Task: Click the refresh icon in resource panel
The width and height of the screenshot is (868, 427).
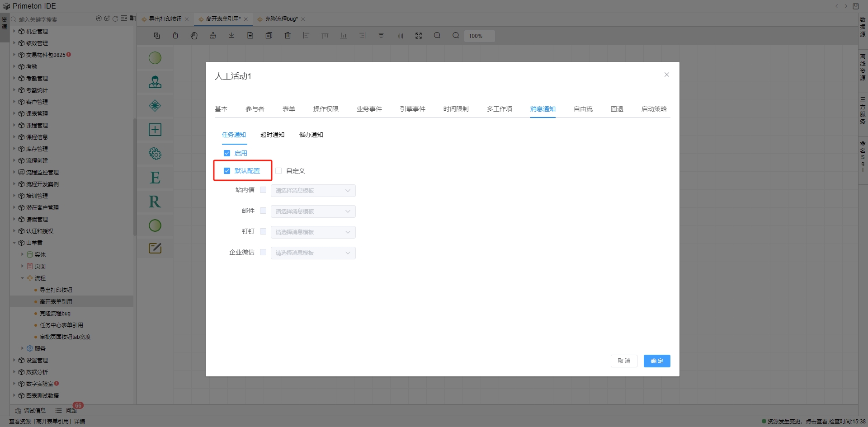Action: coord(115,19)
